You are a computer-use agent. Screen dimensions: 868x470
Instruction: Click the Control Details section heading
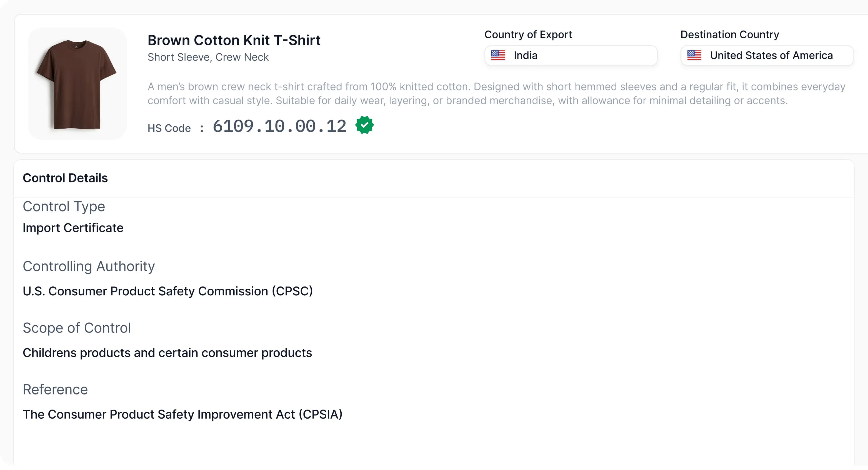65,178
